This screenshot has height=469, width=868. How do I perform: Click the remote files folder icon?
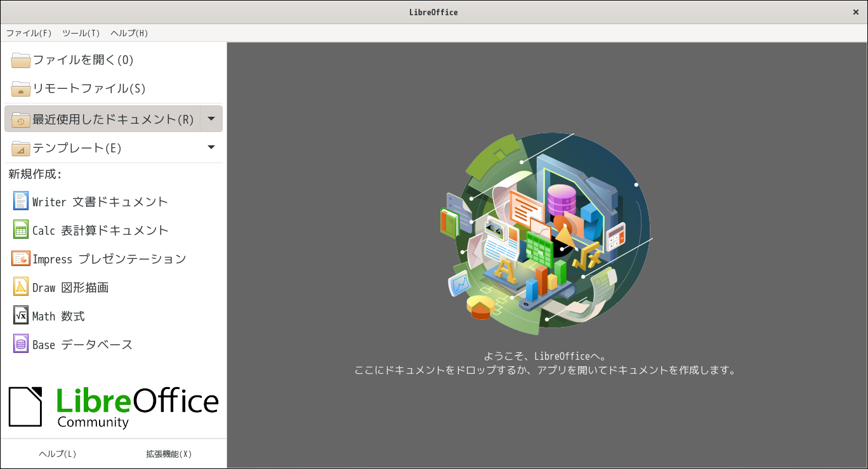pos(21,89)
